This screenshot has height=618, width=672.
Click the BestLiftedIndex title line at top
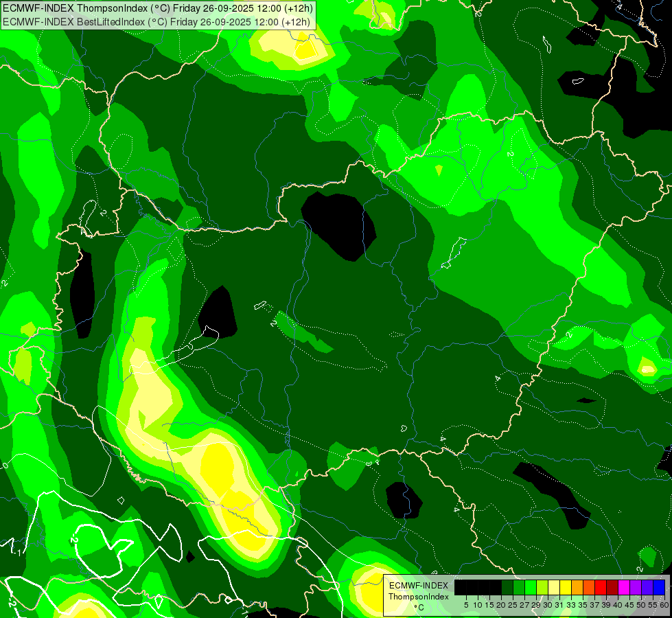(x=157, y=22)
